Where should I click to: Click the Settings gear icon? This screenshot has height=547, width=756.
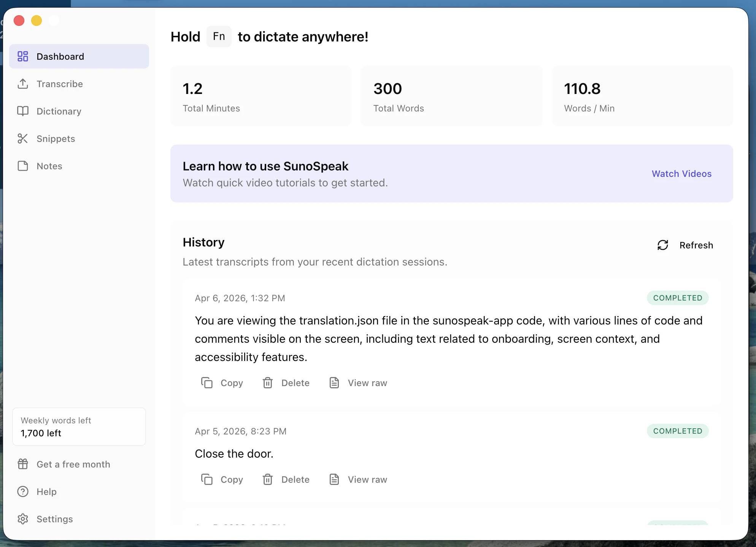pyautogui.click(x=23, y=519)
